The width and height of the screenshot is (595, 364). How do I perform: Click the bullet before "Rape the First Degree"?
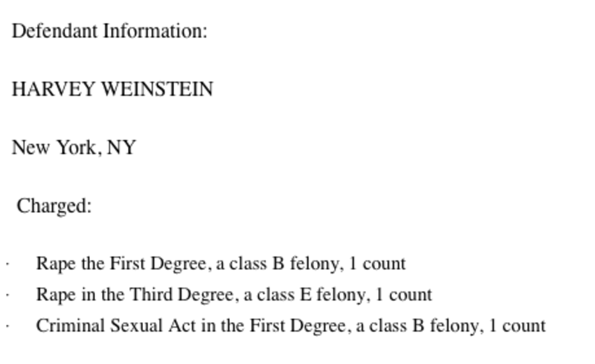click(8, 265)
